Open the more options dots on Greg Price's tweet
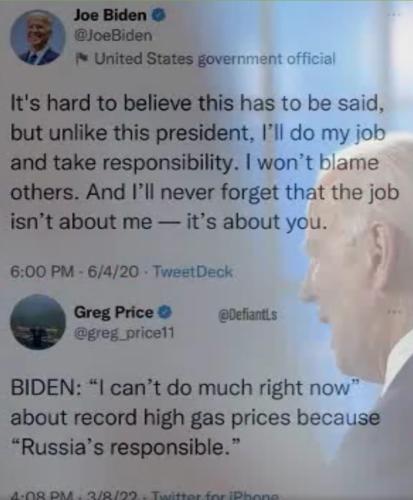413x500 pixels. [395, 312]
